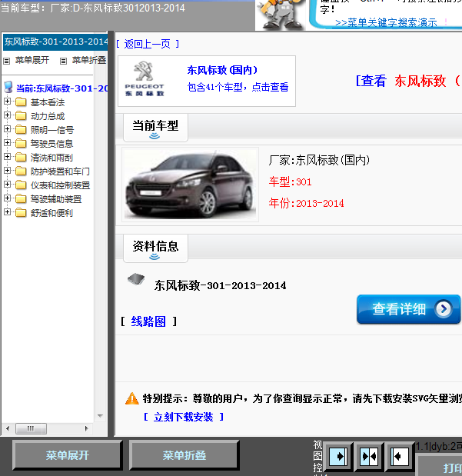Expand the 清洗和雨刮 folder node

pos(7,157)
